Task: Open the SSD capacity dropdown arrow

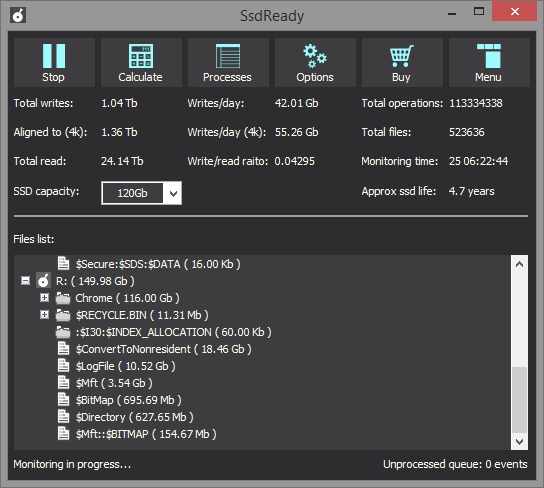Action: point(173,193)
